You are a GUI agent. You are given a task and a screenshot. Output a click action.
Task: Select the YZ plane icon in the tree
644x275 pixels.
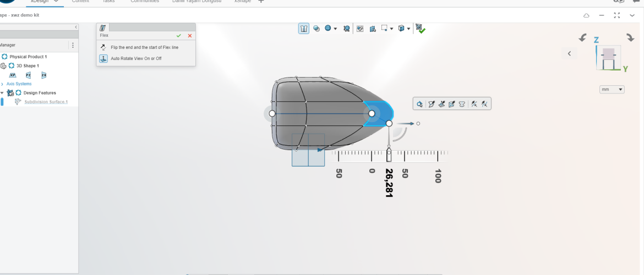(x=28, y=75)
